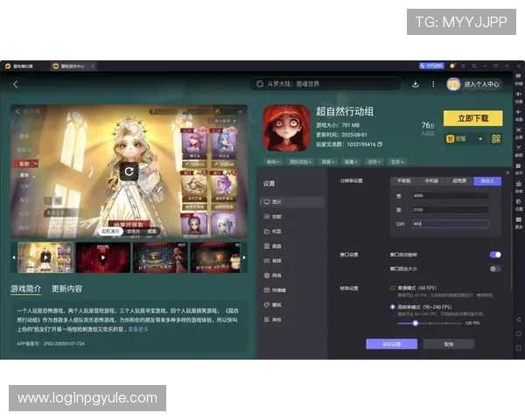Image resolution: width=525 pixels, height=420 pixels.
Task: Go back with the top-left arrow
Action: (x=16, y=84)
